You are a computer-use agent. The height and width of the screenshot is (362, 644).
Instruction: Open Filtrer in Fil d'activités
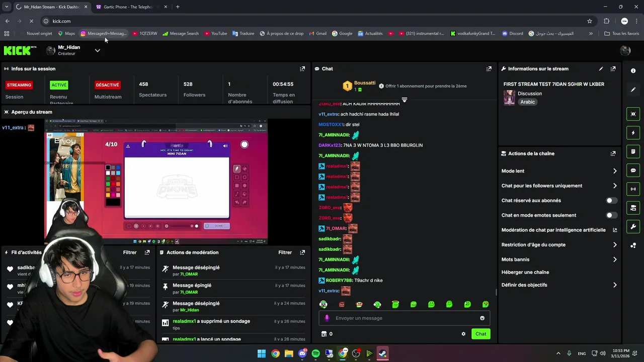point(130,252)
